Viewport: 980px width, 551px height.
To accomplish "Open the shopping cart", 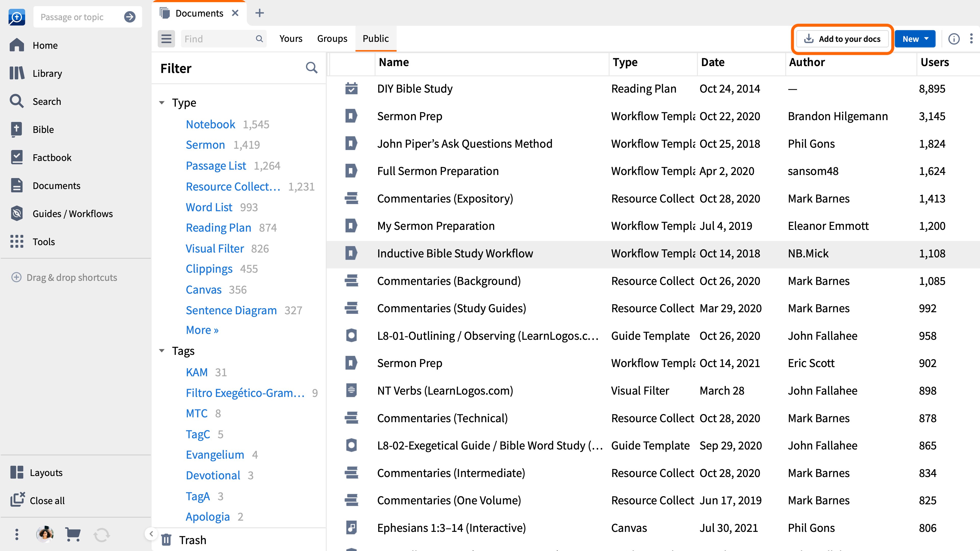I will [x=73, y=534].
